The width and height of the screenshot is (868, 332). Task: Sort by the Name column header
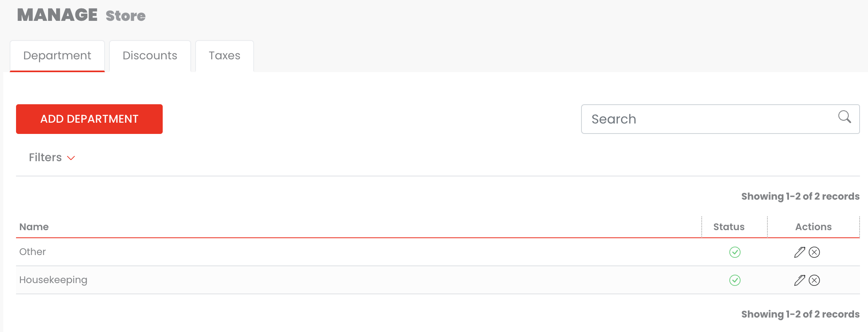pyautogui.click(x=34, y=227)
